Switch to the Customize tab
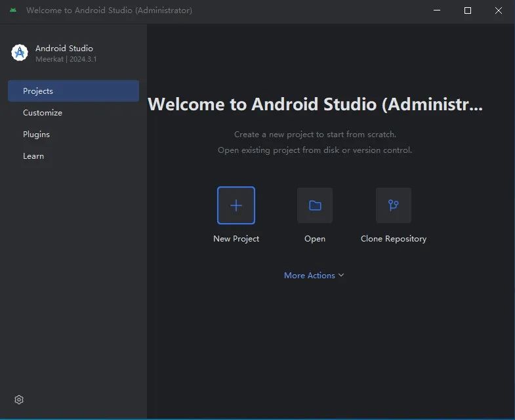The height and width of the screenshot is (420, 515). (73, 113)
